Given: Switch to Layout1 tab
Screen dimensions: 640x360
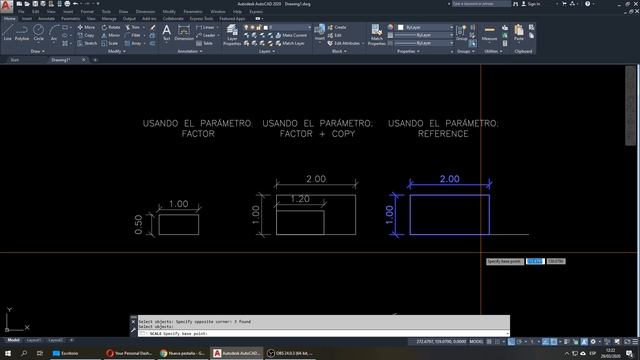Looking at the screenshot, I should 33,340.
